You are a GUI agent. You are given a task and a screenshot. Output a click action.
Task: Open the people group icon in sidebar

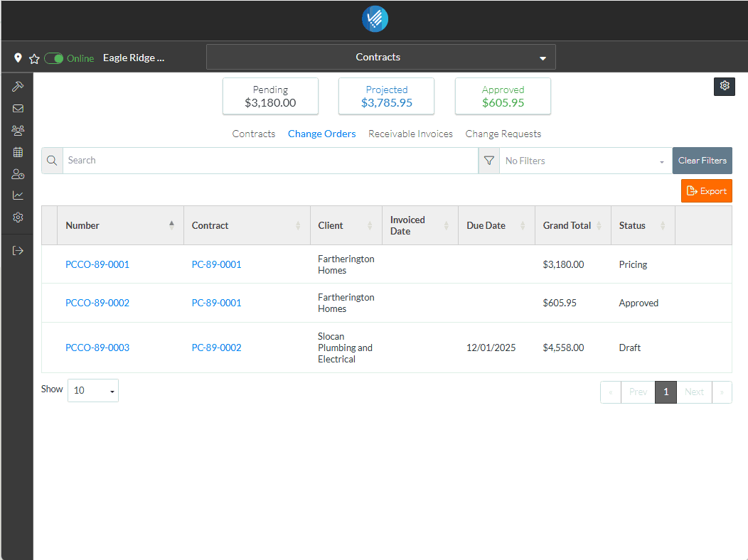(x=18, y=131)
